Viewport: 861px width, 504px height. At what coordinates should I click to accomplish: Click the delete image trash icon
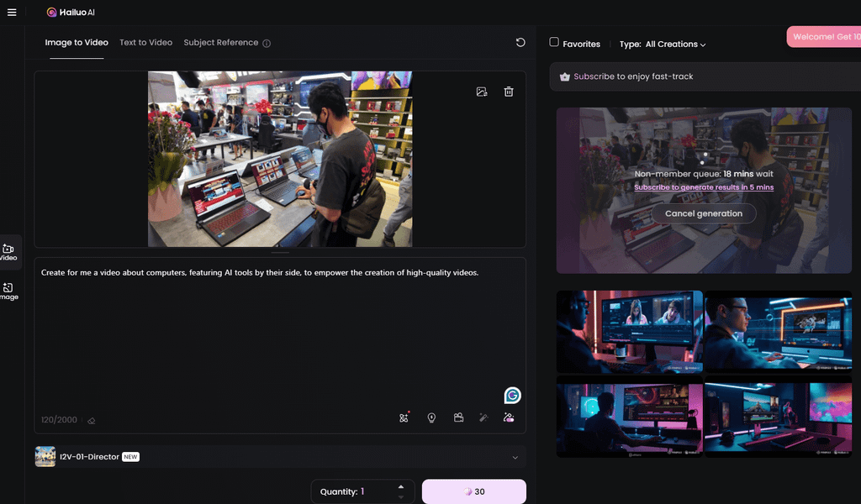point(509,92)
